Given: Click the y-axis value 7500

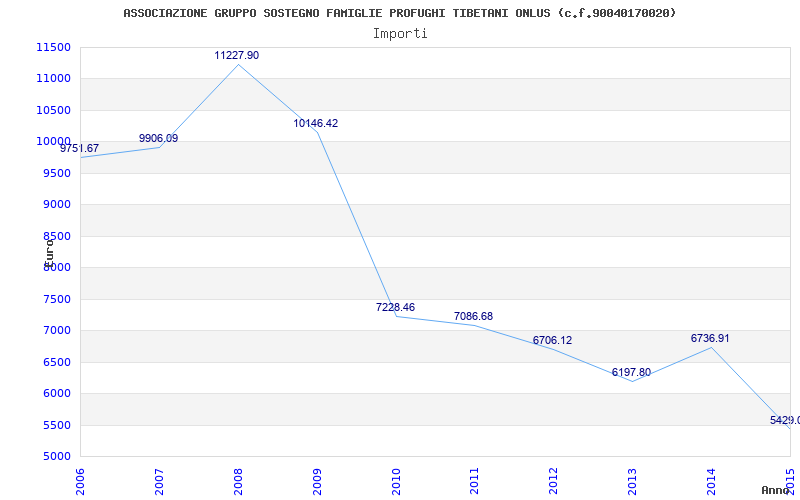Looking at the screenshot, I should tap(56, 299).
